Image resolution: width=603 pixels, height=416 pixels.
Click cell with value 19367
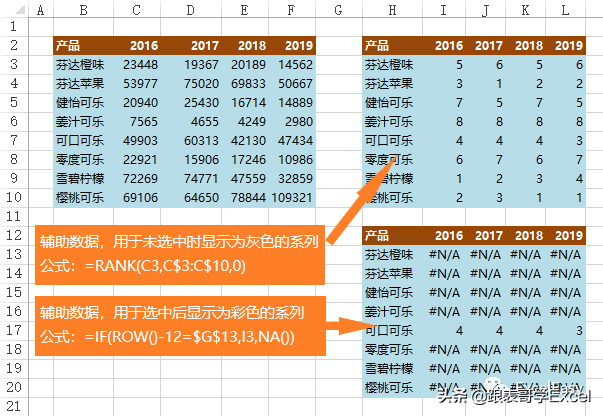(x=191, y=65)
